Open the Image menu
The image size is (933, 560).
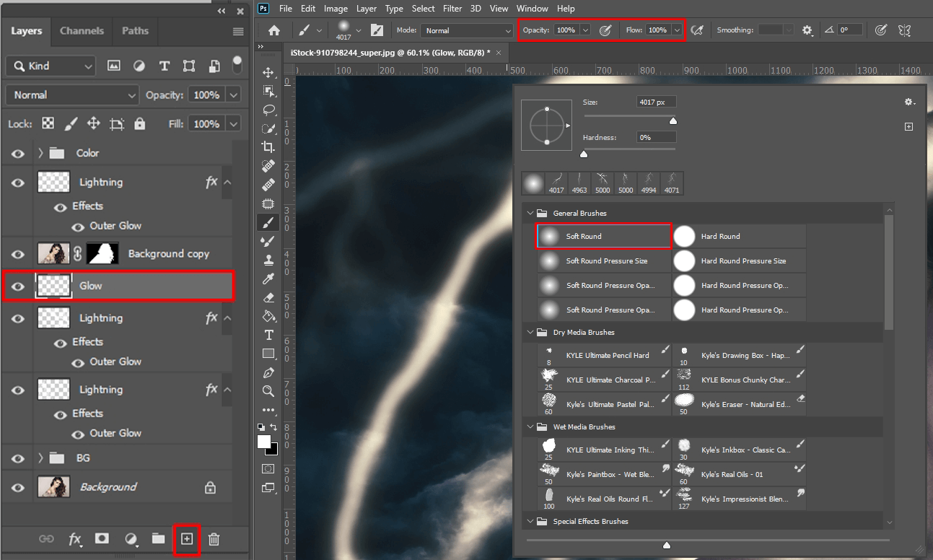pos(336,9)
